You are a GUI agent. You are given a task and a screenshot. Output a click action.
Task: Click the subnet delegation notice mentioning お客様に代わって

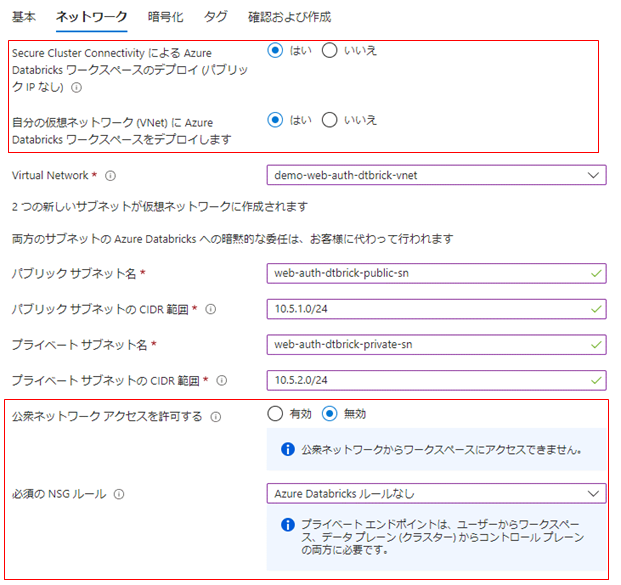[x=232, y=239]
